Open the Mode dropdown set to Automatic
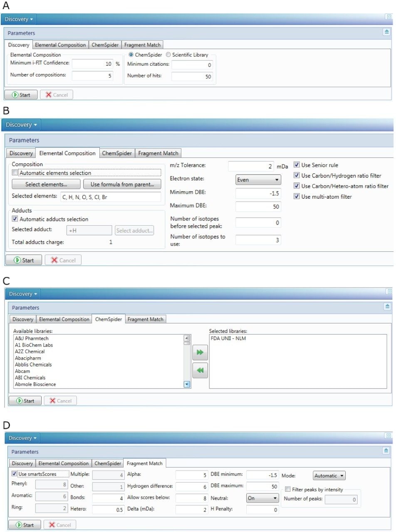Viewport: 396px width, 532px height. (x=329, y=475)
